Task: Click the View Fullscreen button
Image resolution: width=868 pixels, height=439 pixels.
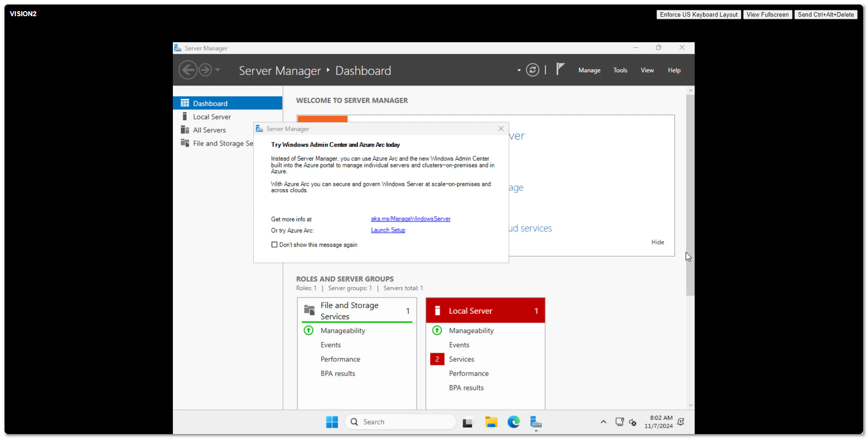Action: coord(767,15)
